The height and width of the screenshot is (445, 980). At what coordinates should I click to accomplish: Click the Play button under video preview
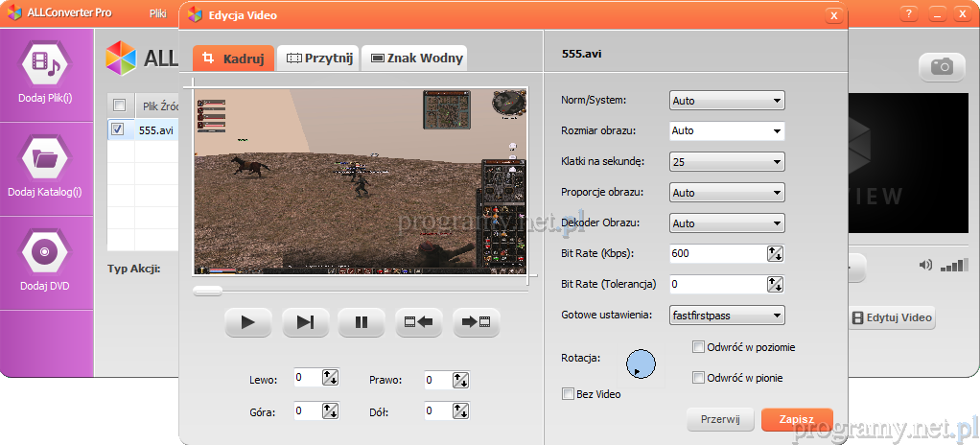coord(248,322)
